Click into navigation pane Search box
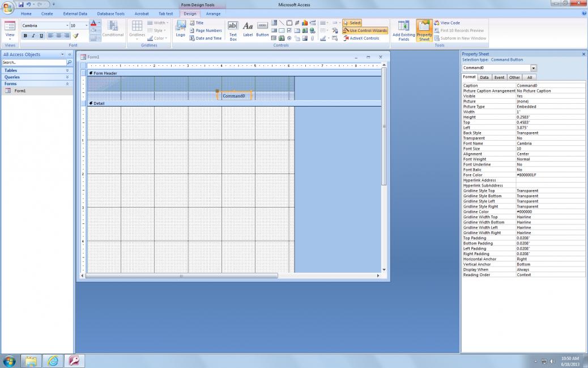Image resolution: width=588 pixels, height=368 pixels. (34, 62)
